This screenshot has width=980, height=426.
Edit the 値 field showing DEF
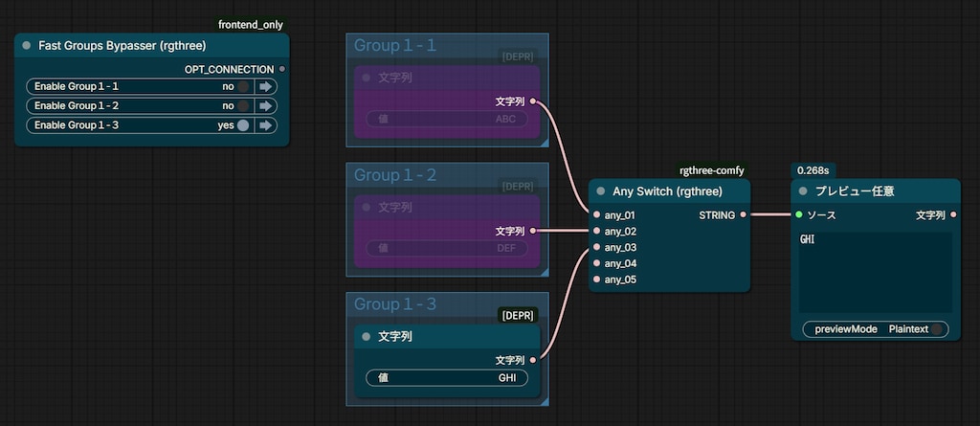click(x=446, y=248)
